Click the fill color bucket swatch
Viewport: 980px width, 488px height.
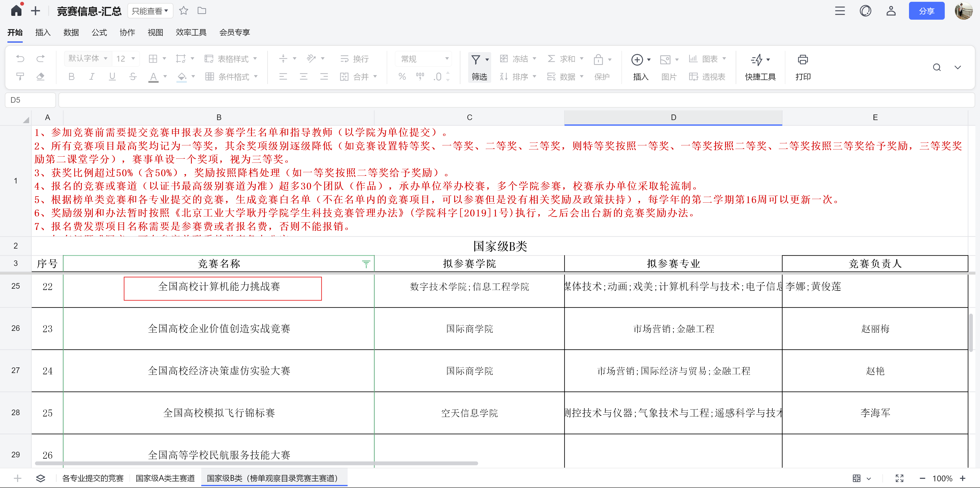182,76
